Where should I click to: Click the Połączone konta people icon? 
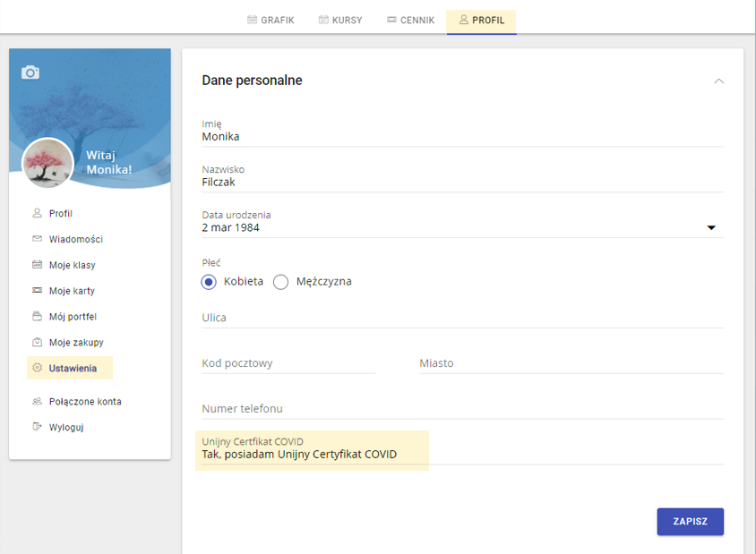(37, 401)
